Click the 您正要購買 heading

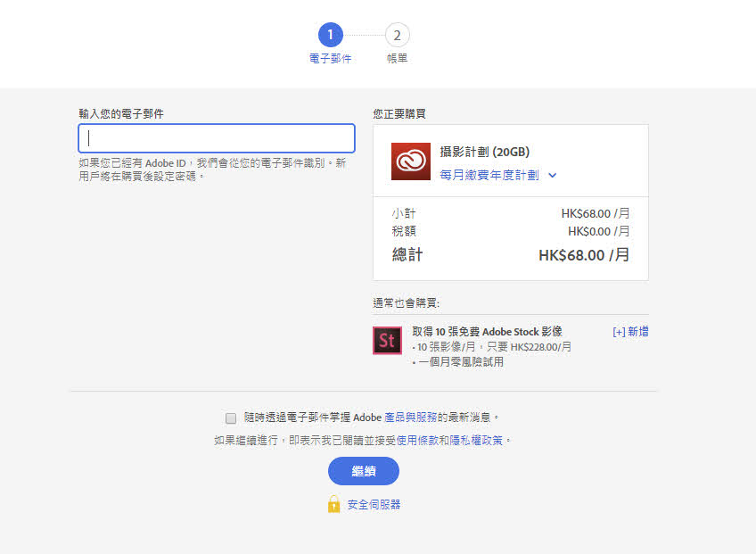(399, 114)
